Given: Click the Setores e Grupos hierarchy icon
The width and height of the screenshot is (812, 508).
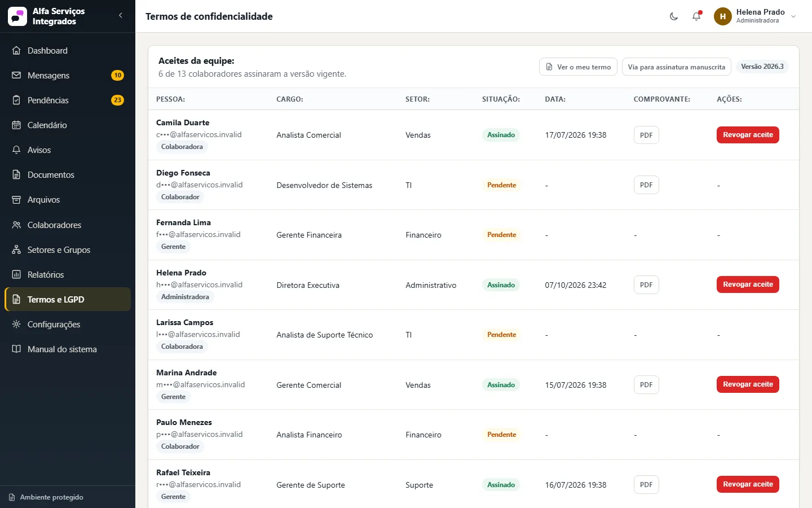Looking at the screenshot, I should 16,249.
